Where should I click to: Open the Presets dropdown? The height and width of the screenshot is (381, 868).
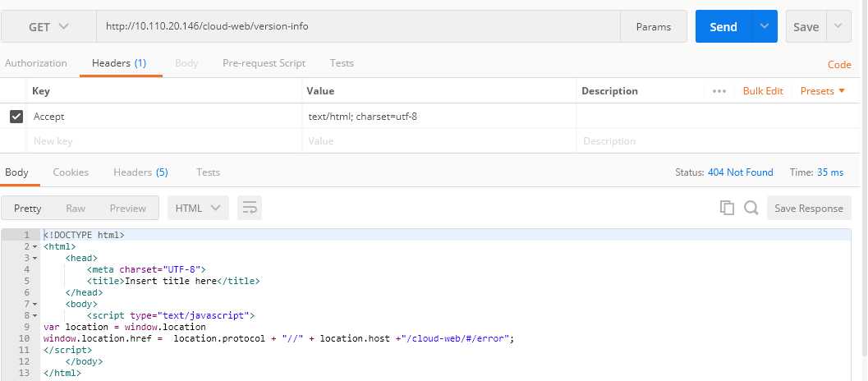(823, 91)
